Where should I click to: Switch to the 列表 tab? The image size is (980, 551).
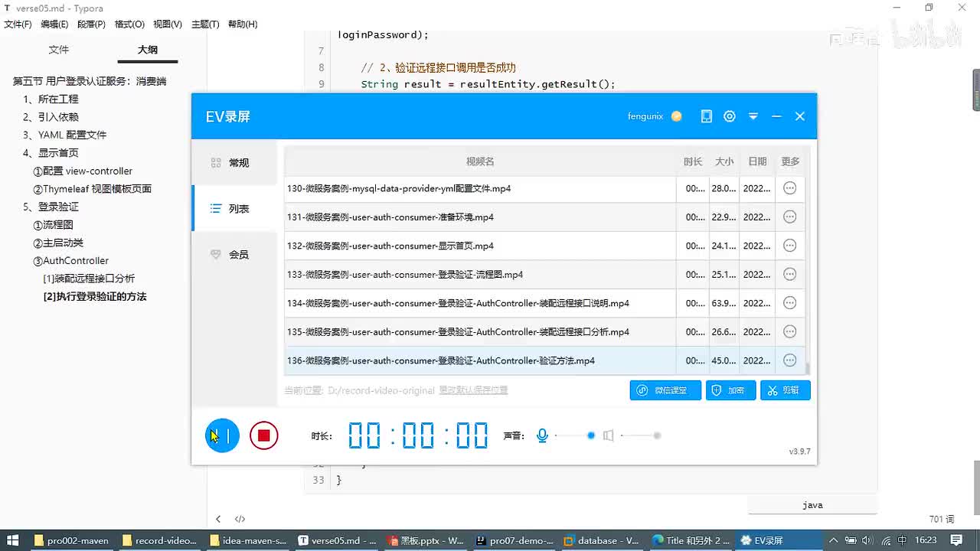[x=234, y=208]
